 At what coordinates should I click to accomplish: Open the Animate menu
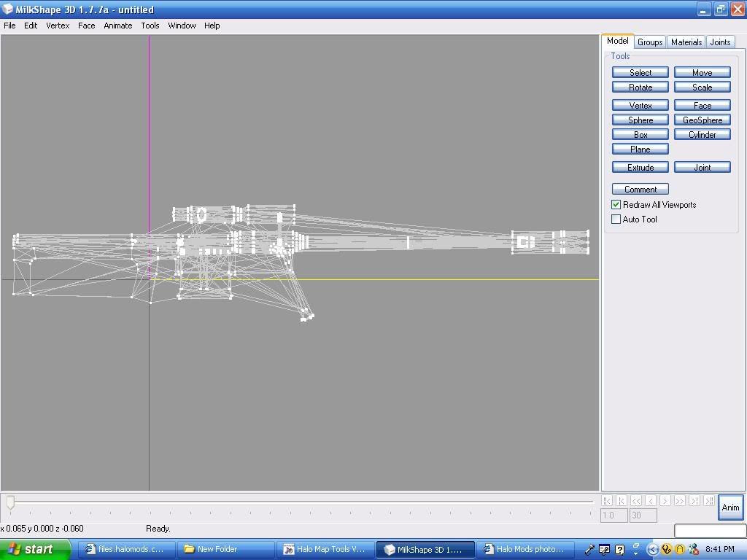point(118,26)
